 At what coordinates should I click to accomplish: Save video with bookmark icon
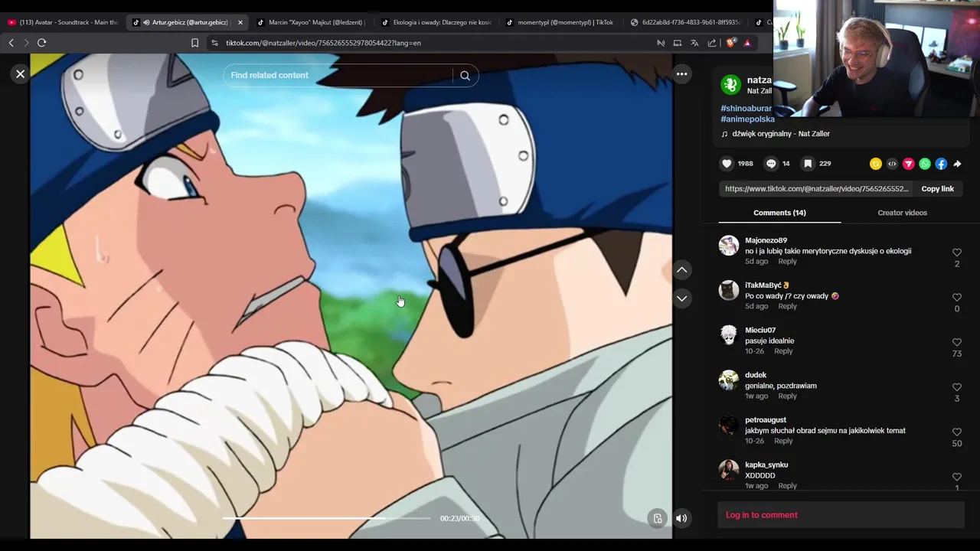click(x=808, y=164)
